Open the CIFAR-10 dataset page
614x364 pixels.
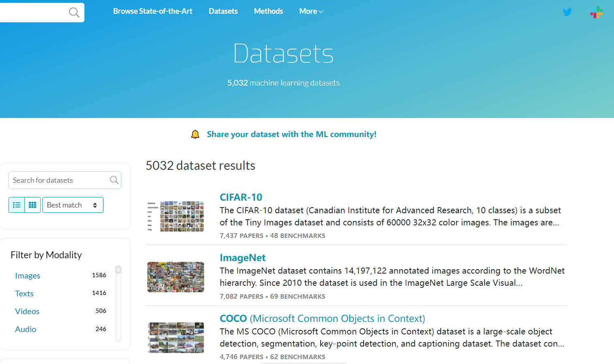point(241,197)
